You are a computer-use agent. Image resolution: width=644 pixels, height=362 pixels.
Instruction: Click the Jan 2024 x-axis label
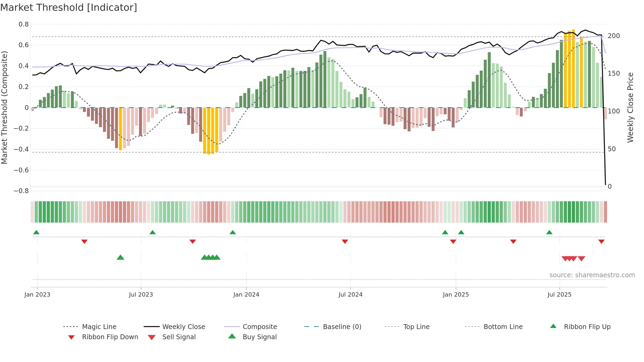point(246,294)
